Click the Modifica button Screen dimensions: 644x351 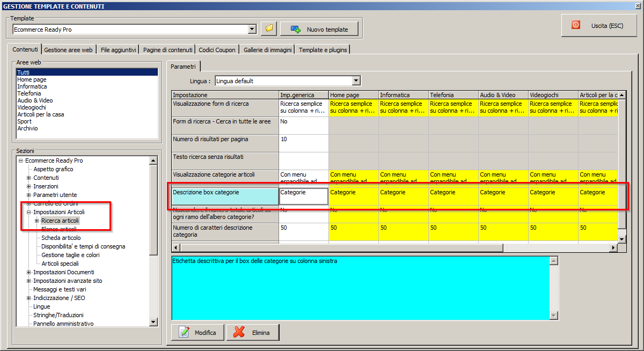197,332
